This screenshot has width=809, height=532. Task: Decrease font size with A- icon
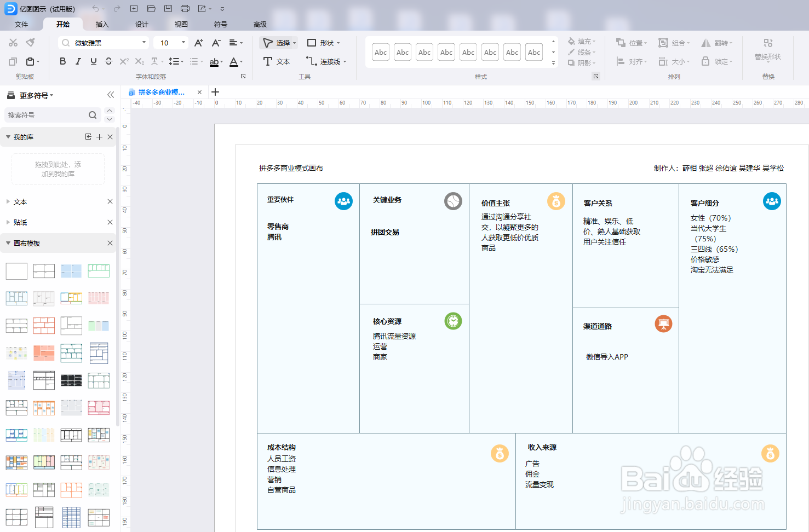216,43
